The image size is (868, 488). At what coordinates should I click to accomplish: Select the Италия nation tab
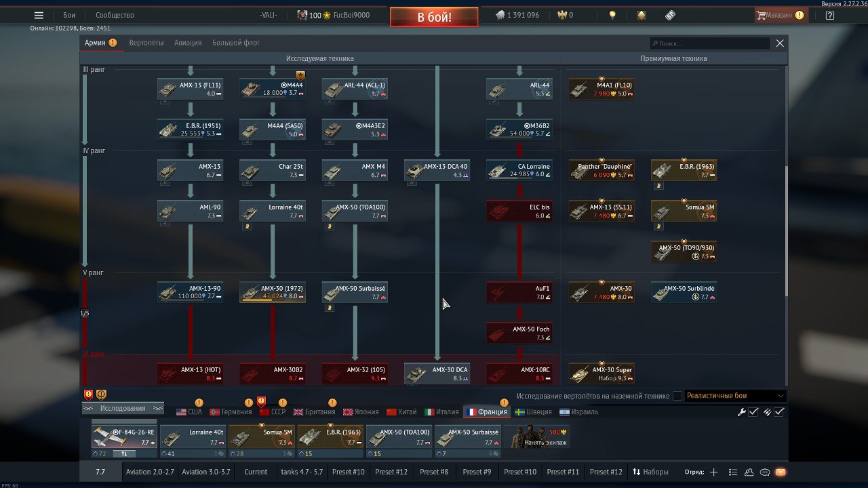click(441, 411)
